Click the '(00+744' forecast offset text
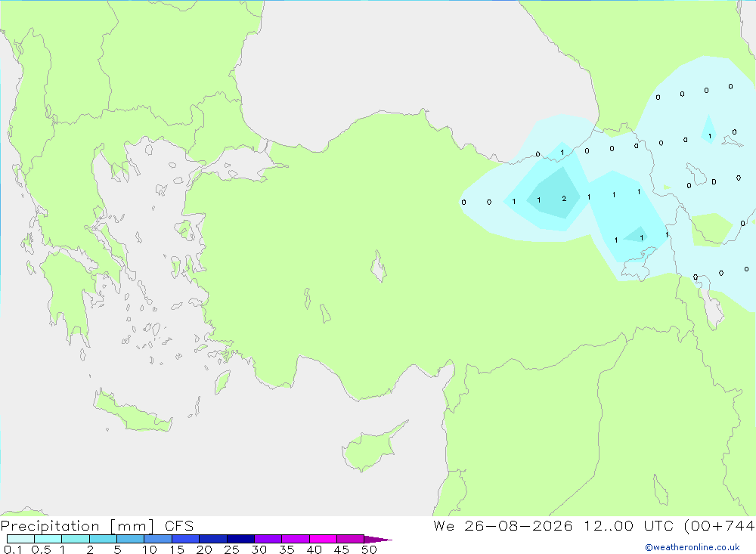Image resolution: width=756 pixels, height=554 pixels. (720, 525)
